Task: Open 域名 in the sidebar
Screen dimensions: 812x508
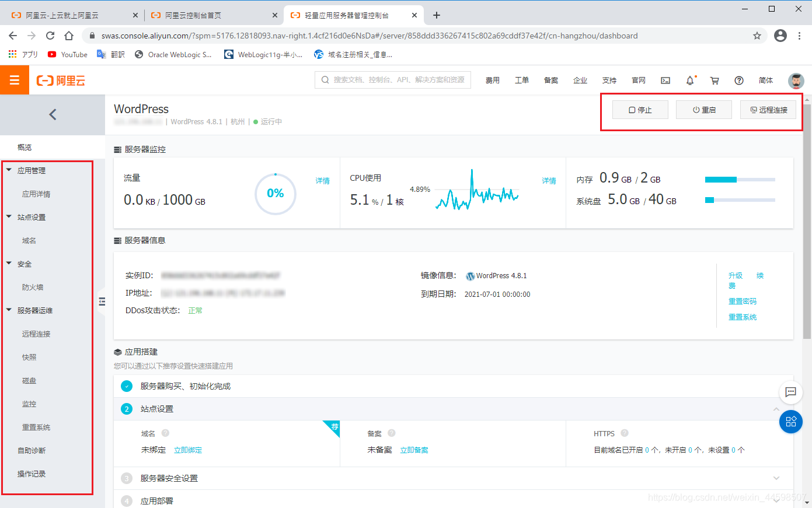Action: pyautogui.click(x=29, y=241)
